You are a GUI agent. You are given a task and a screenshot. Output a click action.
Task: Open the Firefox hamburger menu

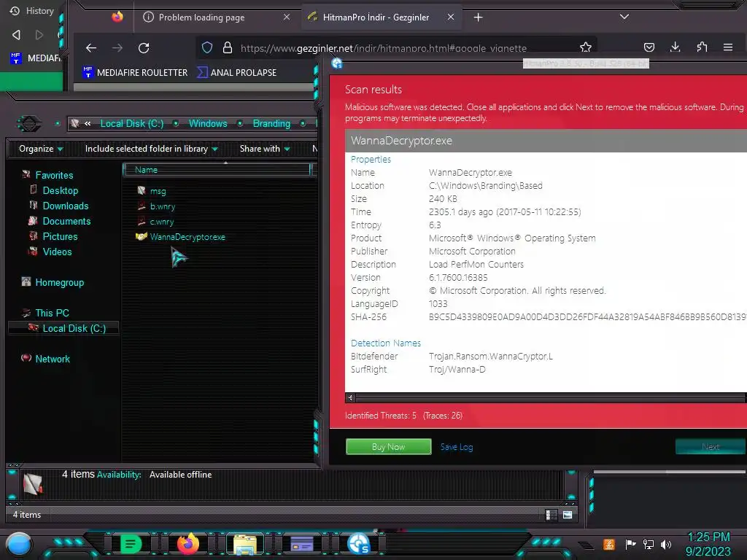point(728,47)
